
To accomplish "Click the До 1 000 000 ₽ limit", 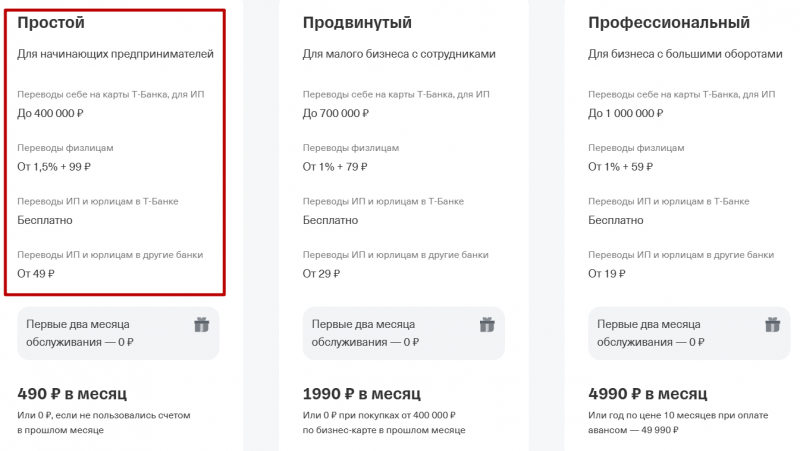I will coord(627,113).
